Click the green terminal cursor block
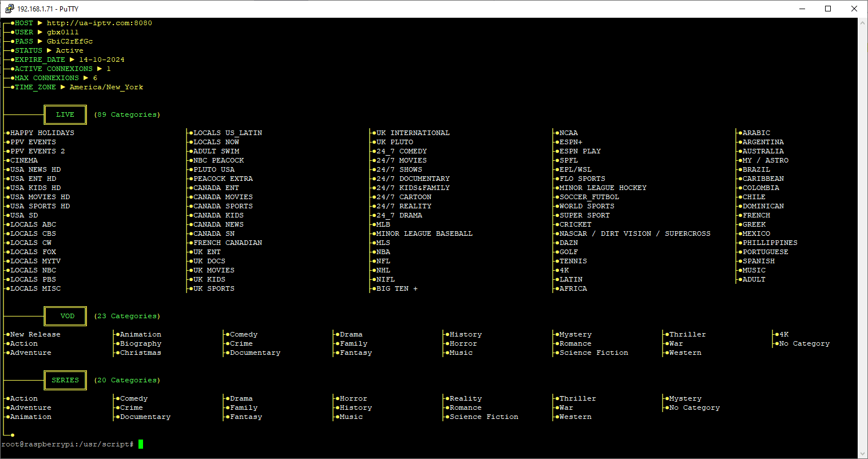The width and height of the screenshot is (868, 459). (141, 444)
